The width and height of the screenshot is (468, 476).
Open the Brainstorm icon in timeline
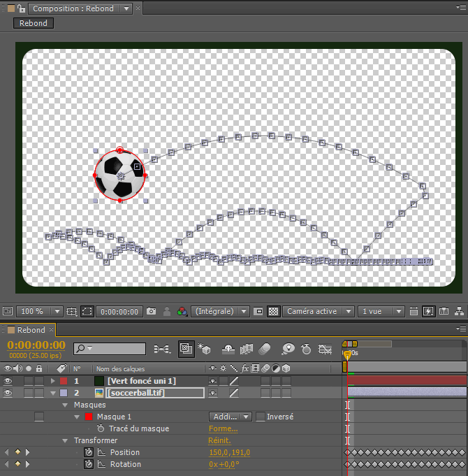click(x=288, y=349)
